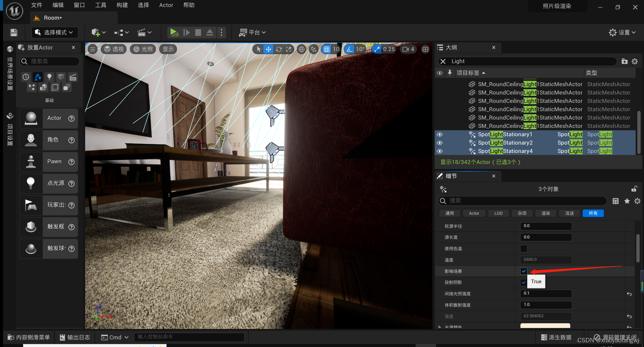The height and width of the screenshot is (347, 644).
Task: Open the 构建 menu
Action: tap(122, 5)
